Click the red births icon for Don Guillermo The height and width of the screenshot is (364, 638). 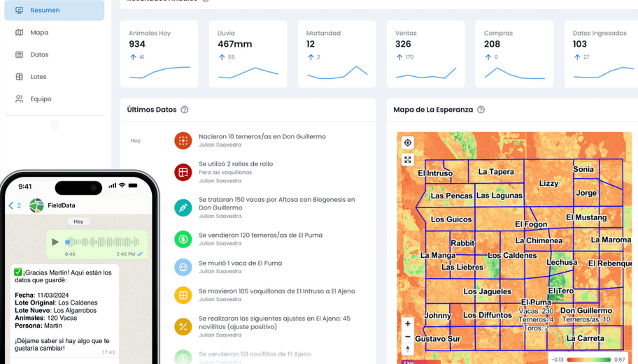pos(183,140)
